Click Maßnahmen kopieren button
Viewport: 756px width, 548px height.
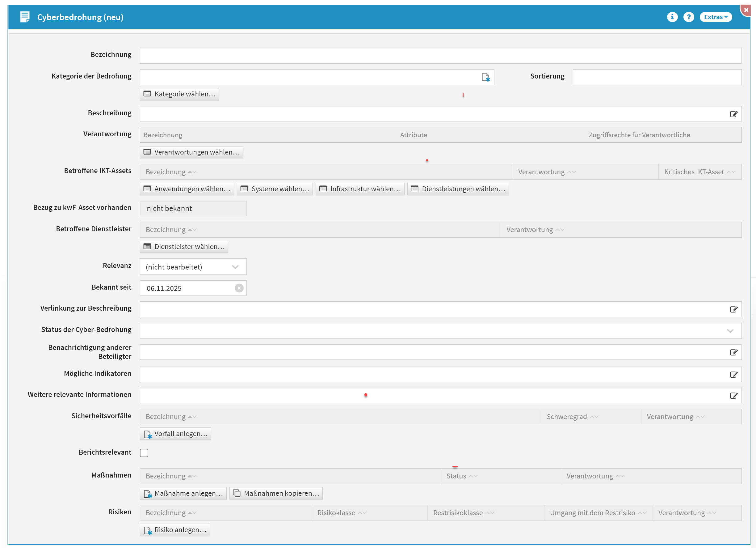pyautogui.click(x=276, y=493)
